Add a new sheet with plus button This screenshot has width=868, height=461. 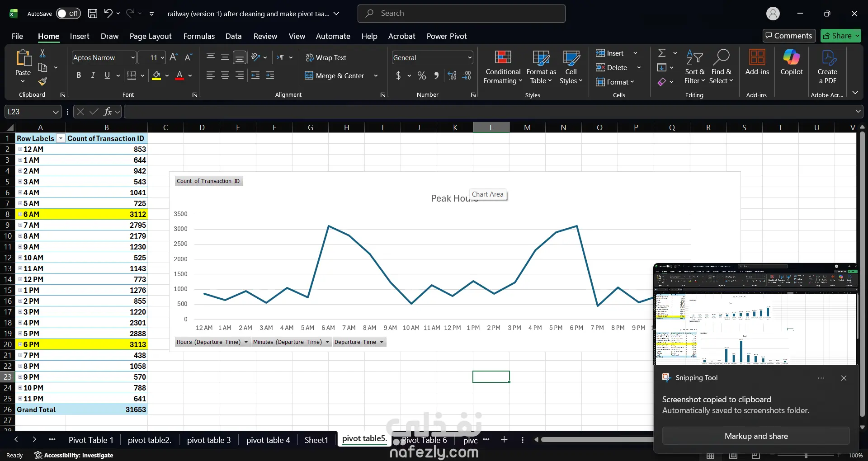pos(504,439)
